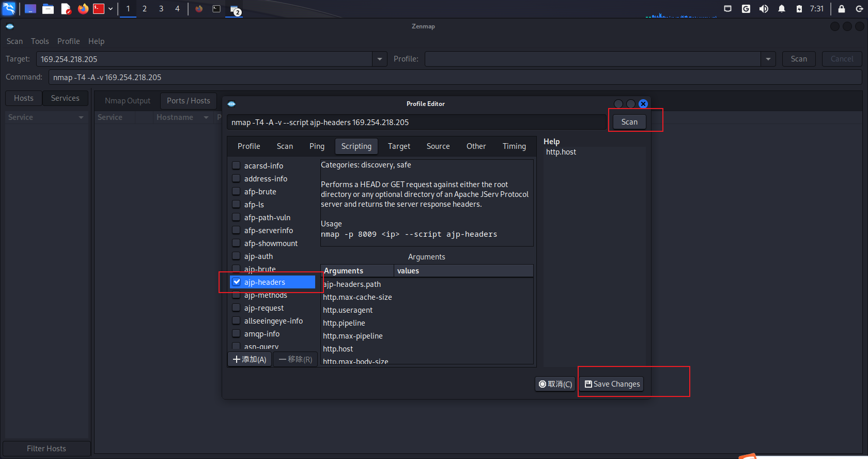Switch to the Source tab
The height and width of the screenshot is (459, 868).
click(x=438, y=146)
